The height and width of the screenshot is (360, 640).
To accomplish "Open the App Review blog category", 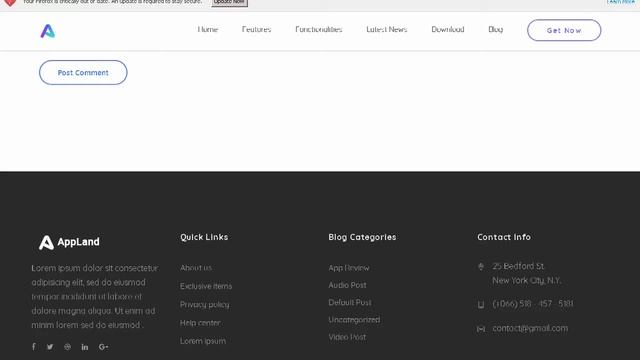I will 349,268.
